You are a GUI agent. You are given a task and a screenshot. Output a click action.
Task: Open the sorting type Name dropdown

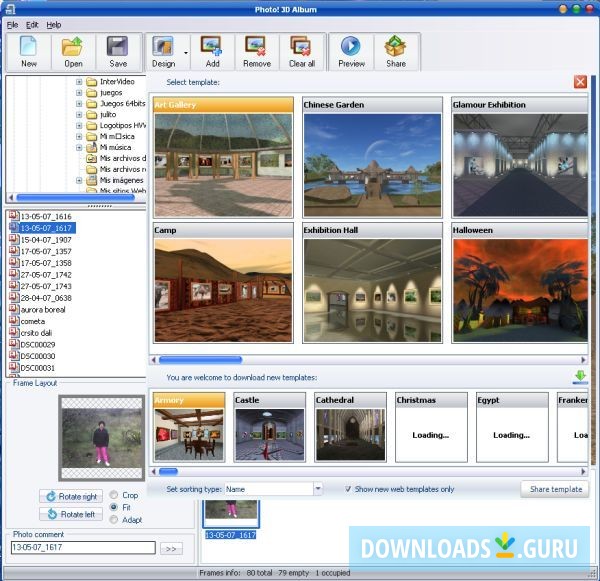[x=317, y=489]
